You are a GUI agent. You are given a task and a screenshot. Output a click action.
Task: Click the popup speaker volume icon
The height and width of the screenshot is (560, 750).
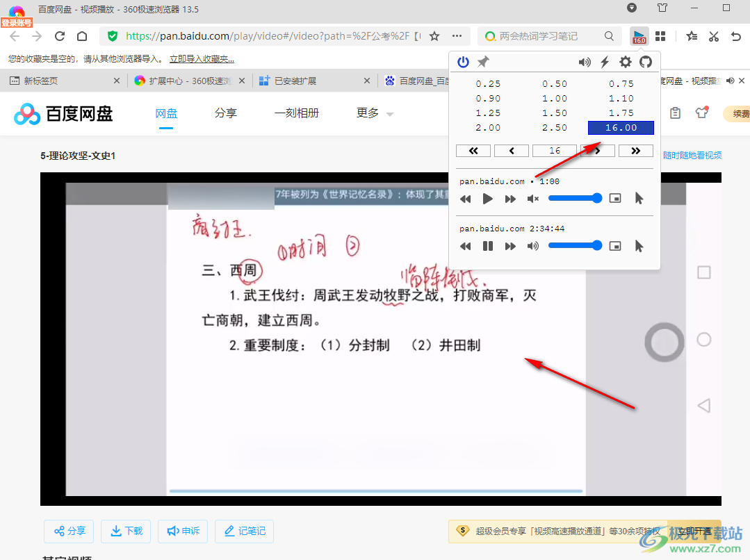[x=584, y=62]
